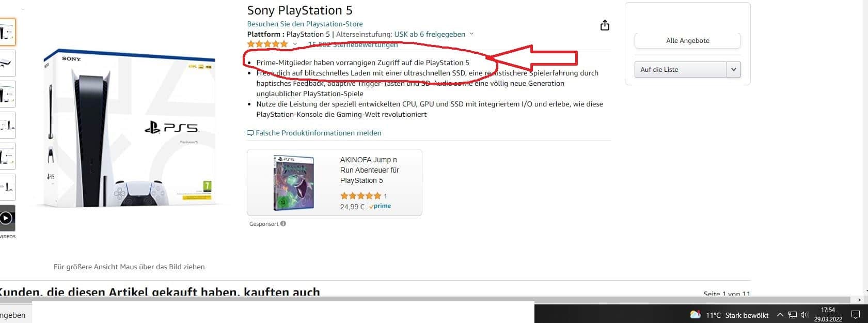This screenshot has height=323, width=868.
Task: Click the speech bubble report icon
Action: 250,133
